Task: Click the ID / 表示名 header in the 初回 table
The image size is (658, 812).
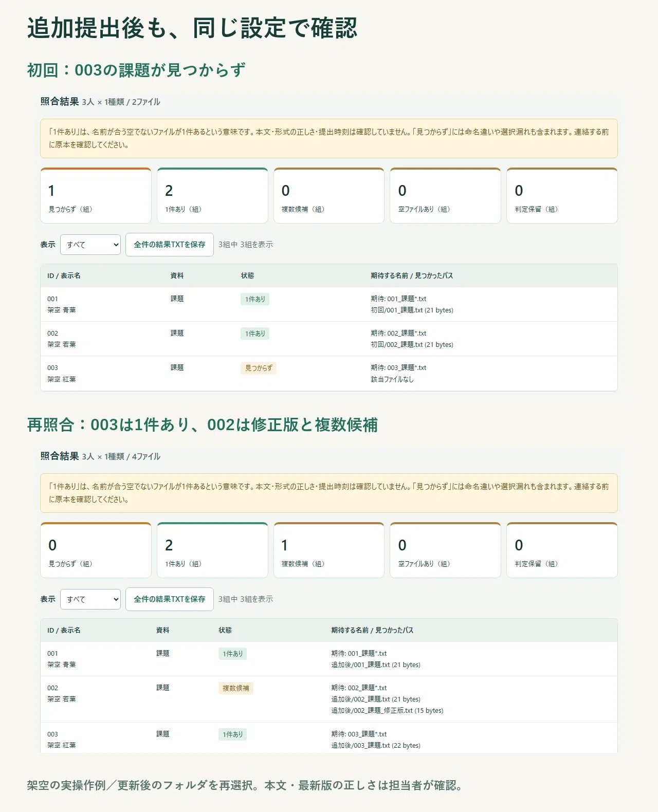Action: coord(64,276)
